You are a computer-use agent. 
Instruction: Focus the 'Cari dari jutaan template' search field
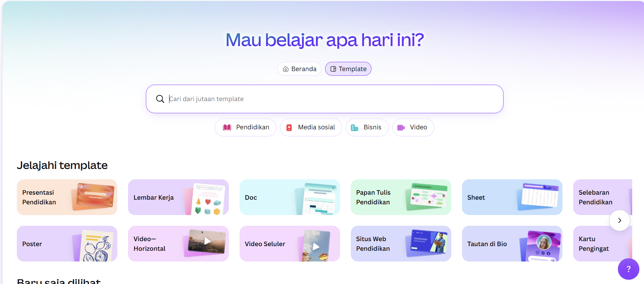click(325, 99)
